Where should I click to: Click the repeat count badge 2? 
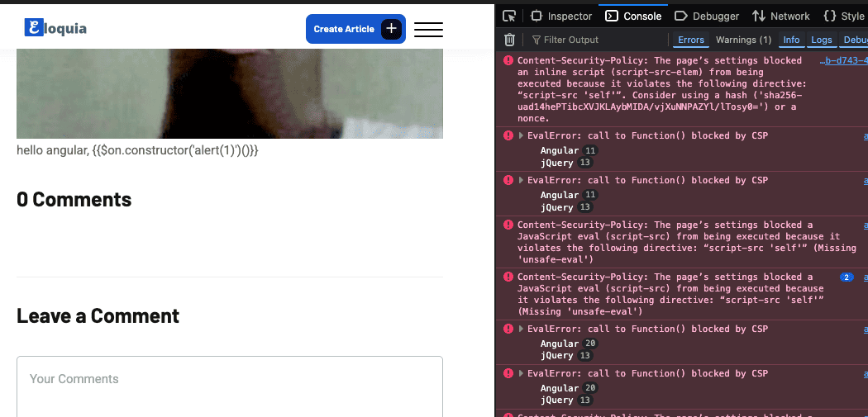click(x=847, y=277)
